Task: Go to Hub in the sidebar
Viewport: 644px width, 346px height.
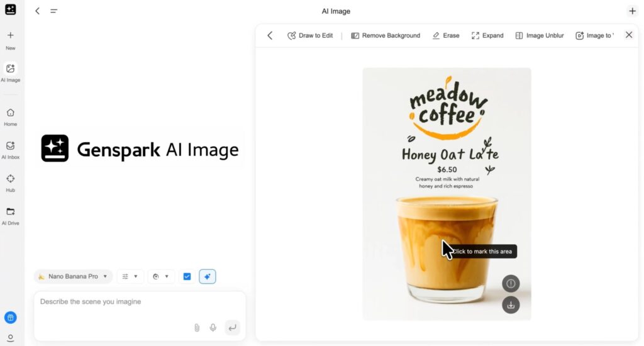Action: point(11,179)
